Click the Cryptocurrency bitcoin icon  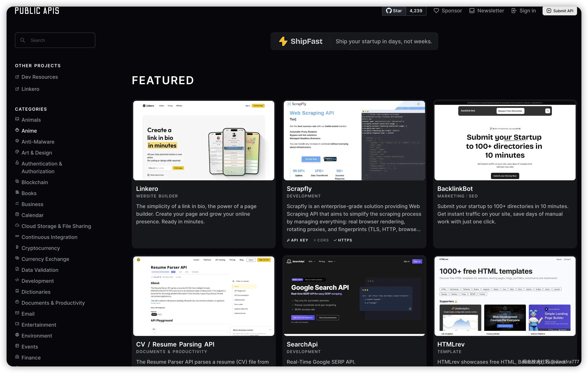(x=17, y=247)
